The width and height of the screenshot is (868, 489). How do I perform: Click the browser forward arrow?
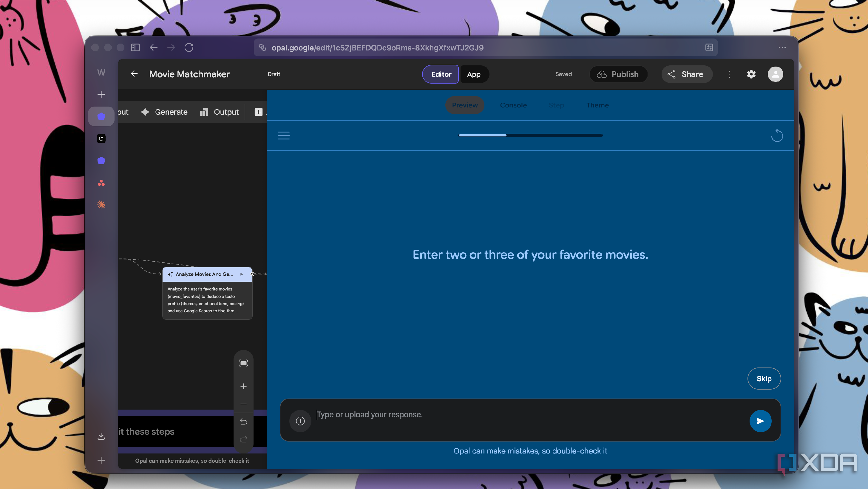[x=171, y=47]
